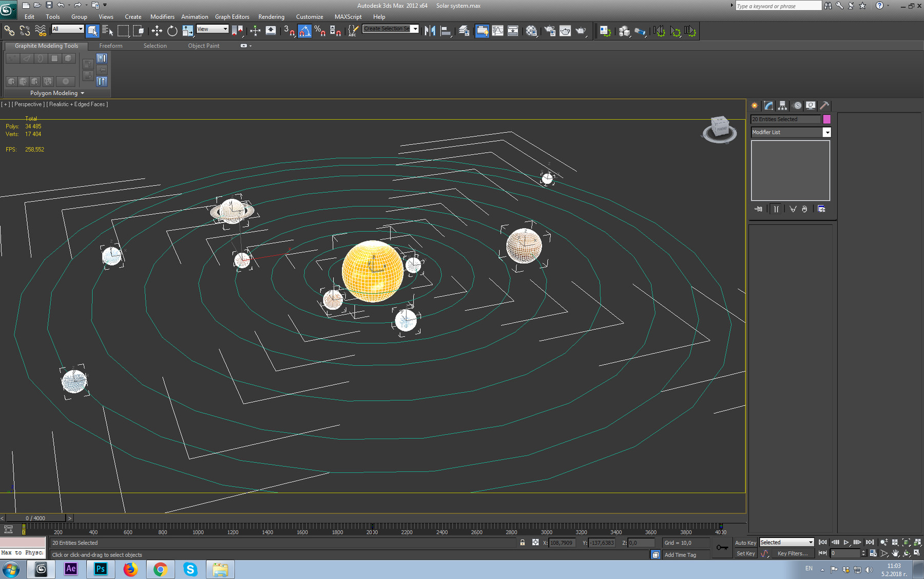Viewport: 924px width, 579px height.
Task: Open the Hierarchy panel tab
Action: (782, 105)
